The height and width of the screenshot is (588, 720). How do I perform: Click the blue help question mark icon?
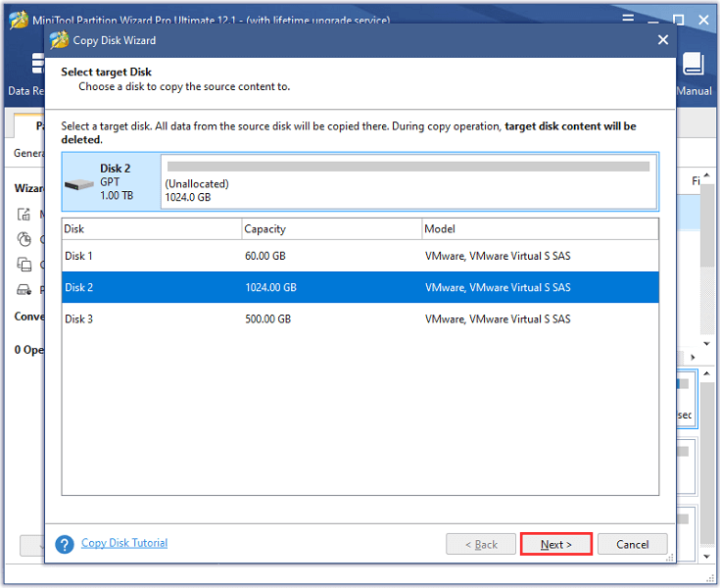[x=66, y=544]
